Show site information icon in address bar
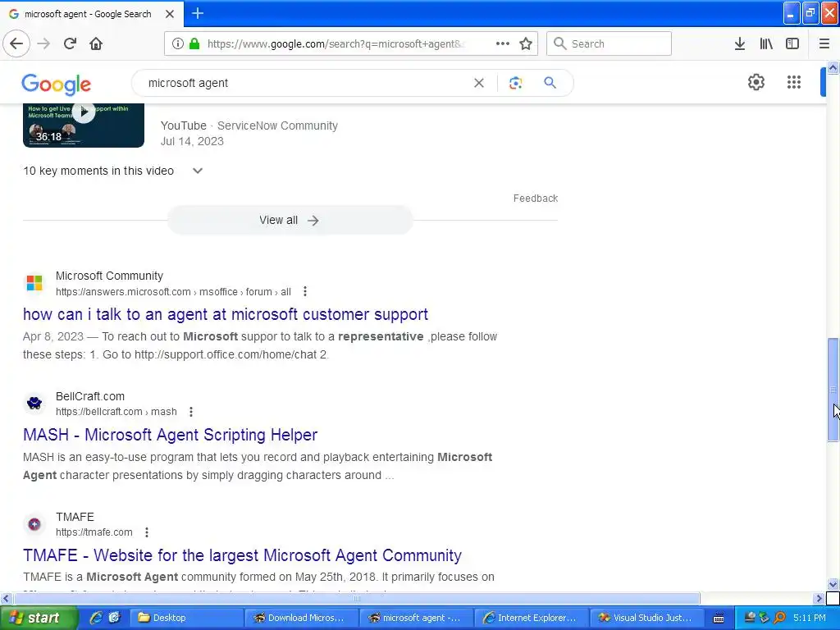The width and height of the screenshot is (840, 630). point(177,43)
